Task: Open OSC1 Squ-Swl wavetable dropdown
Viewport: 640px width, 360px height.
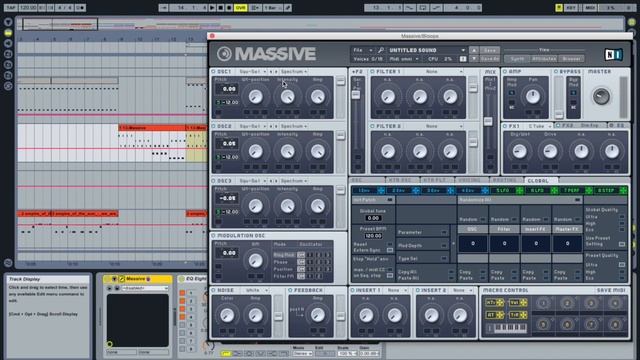Action: pos(252,71)
